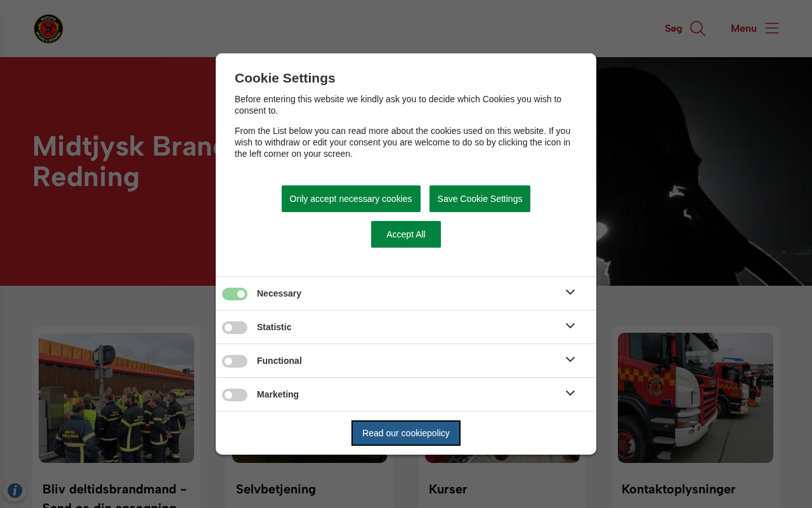Expand the Functional cookies chevron
Viewport: 812px width, 508px height.
pyautogui.click(x=570, y=360)
